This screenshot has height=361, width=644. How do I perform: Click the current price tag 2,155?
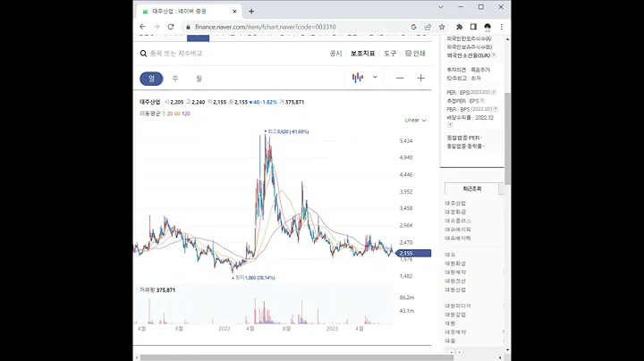pos(413,254)
